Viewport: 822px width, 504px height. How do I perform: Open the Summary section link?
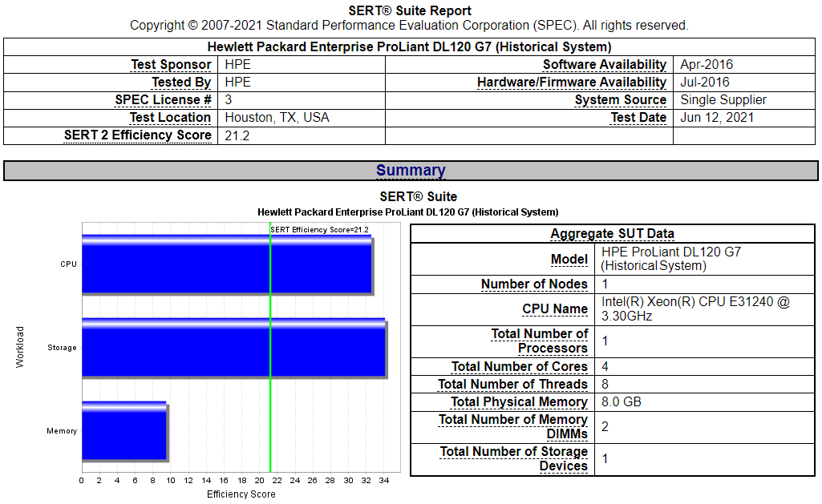pos(411,170)
